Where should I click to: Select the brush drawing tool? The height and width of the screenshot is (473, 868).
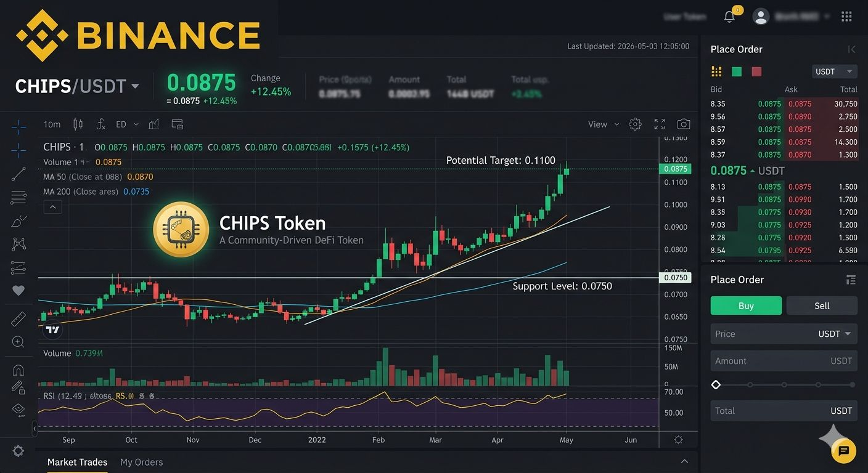tap(18, 221)
